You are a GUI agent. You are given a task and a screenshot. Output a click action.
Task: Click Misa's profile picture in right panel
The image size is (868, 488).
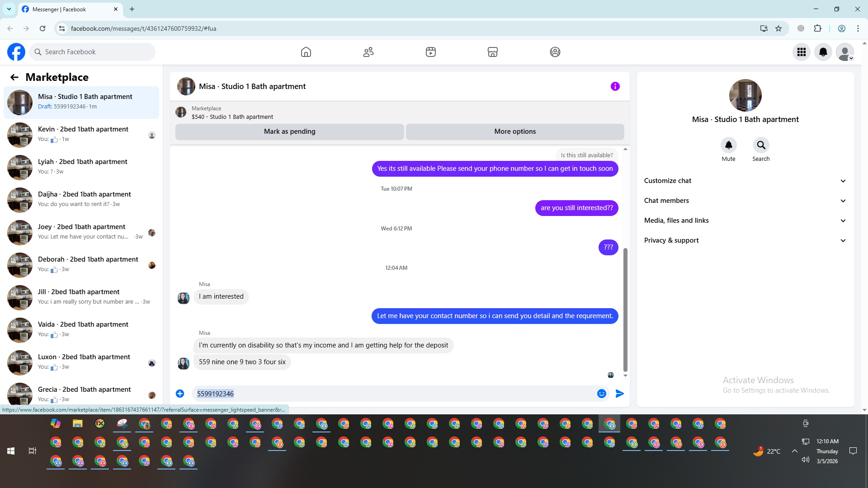745,95
